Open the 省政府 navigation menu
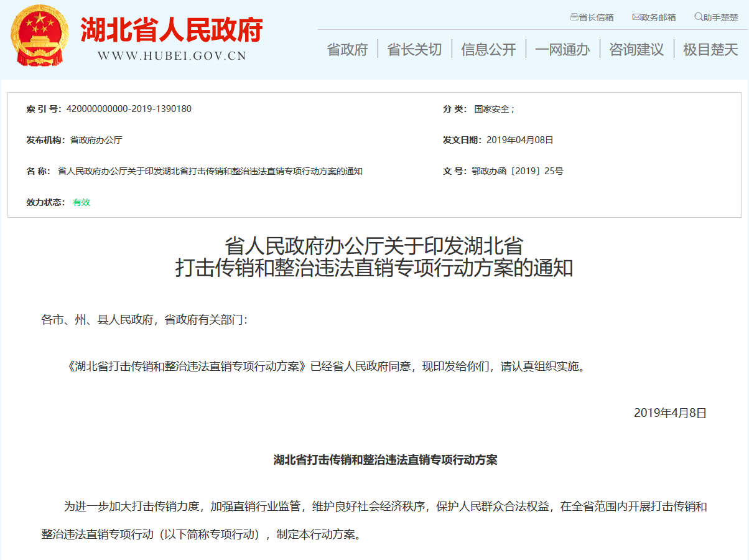This screenshot has height=560, width=749. [x=347, y=49]
